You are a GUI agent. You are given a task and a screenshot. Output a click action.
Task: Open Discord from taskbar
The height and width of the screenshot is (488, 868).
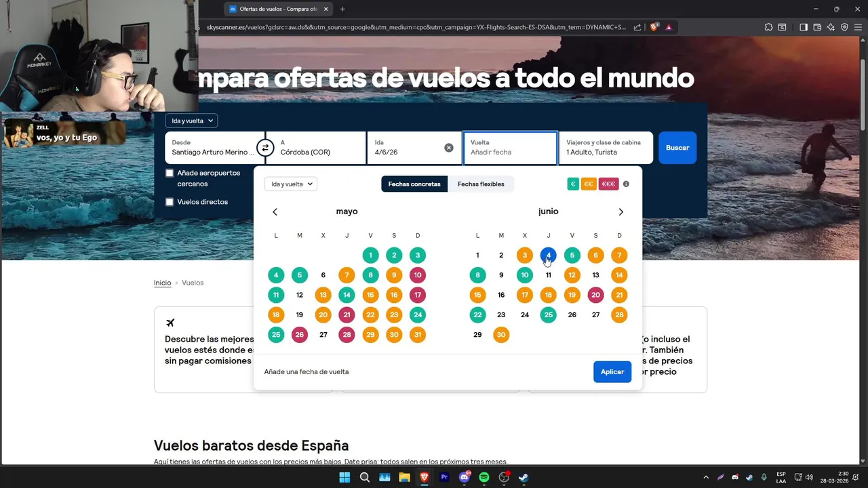[x=465, y=477]
